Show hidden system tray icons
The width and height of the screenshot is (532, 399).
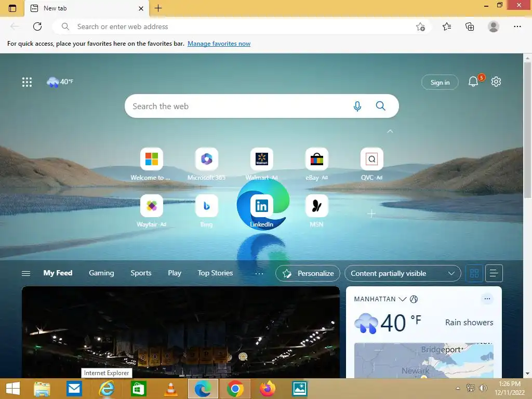pyautogui.click(x=458, y=388)
